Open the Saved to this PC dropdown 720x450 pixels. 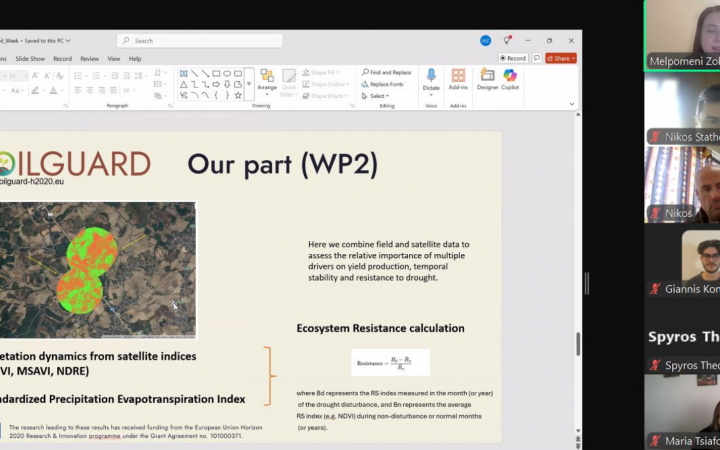click(x=47, y=40)
